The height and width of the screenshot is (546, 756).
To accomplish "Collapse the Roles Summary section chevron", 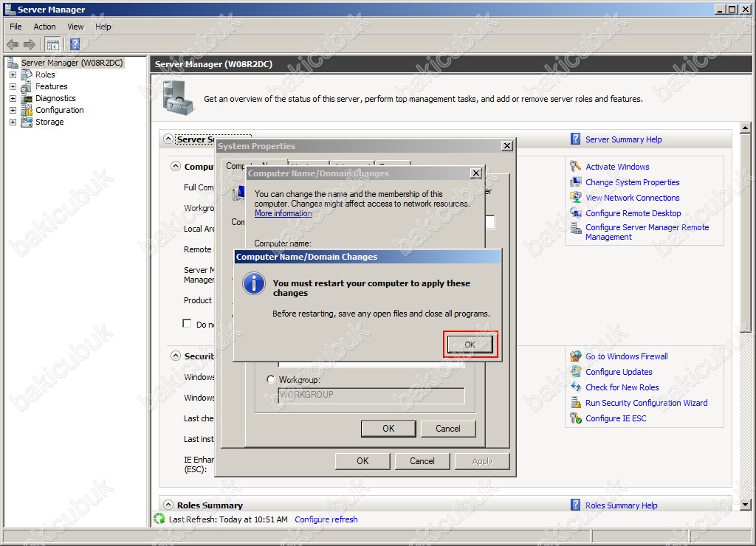I will pos(168,505).
